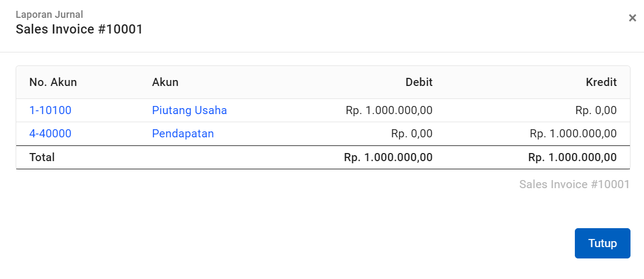Click the gray Sales Invoice caption below table
Viewport: 644px width, 279px height.
coord(574,184)
